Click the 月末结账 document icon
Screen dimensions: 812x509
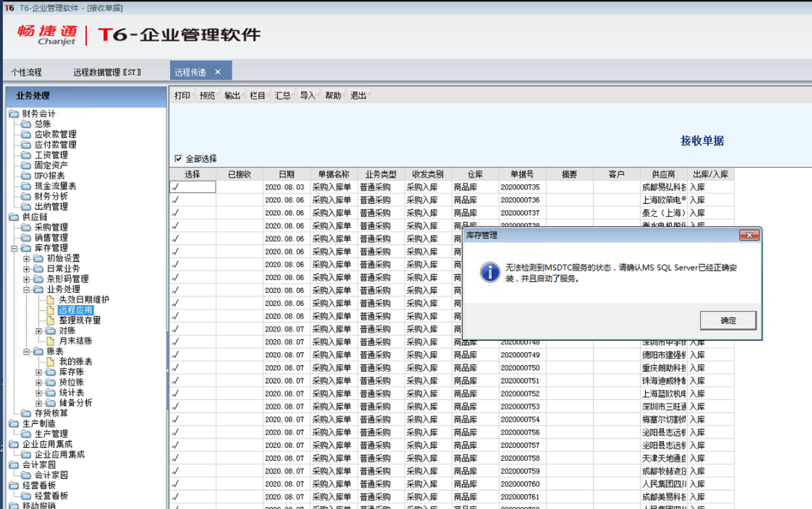pyautogui.click(x=50, y=341)
